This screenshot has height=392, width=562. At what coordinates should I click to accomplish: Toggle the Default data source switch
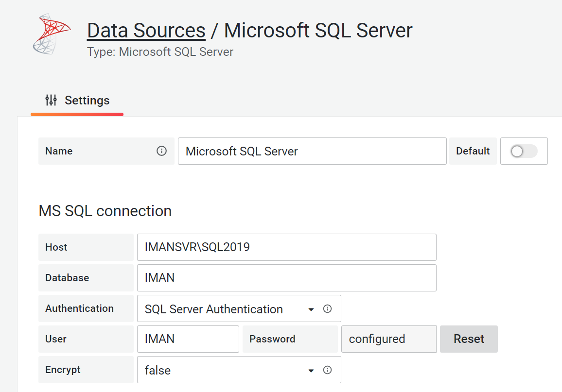click(x=523, y=151)
